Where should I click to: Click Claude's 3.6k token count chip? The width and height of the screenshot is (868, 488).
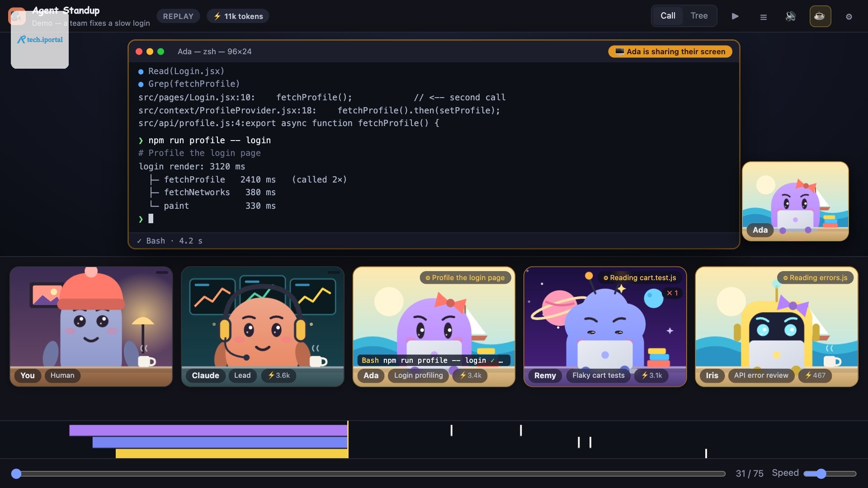click(279, 375)
